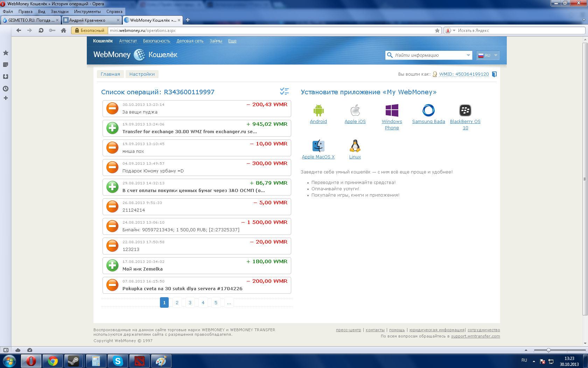Click browser Forward arrow
The width and height of the screenshot is (588, 368).
pyautogui.click(x=30, y=30)
